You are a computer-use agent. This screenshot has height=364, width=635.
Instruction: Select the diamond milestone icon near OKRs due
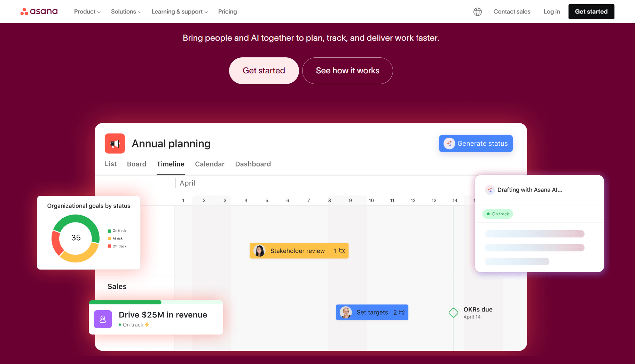point(453,313)
